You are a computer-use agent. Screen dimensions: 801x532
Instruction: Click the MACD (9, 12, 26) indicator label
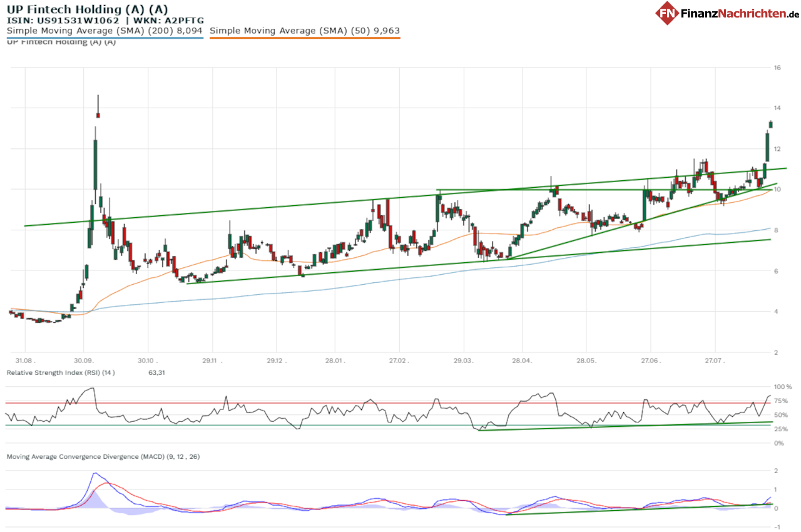click(103, 457)
